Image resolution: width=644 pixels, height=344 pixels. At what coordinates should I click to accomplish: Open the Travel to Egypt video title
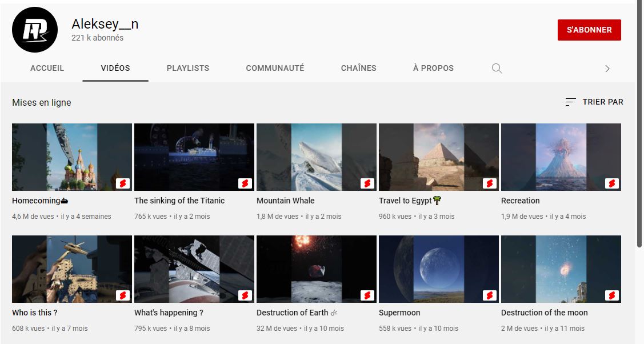pyautogui.click(x=405, y=201)
